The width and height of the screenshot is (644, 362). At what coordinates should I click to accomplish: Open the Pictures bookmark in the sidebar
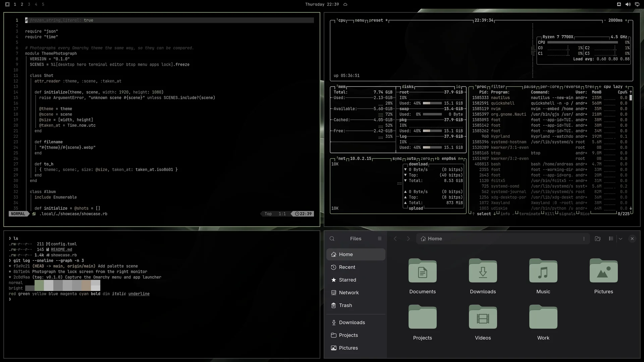(356, 348)
